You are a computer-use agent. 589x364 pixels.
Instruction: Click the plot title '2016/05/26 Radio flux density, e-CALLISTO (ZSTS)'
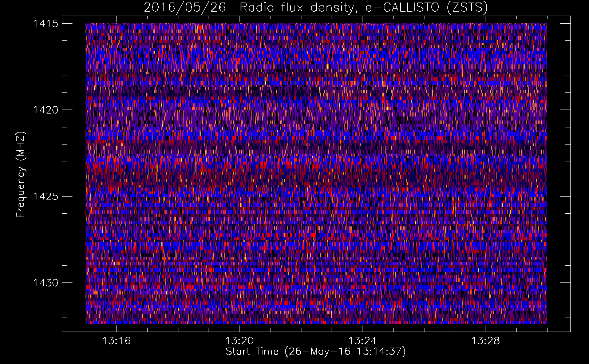316,8
